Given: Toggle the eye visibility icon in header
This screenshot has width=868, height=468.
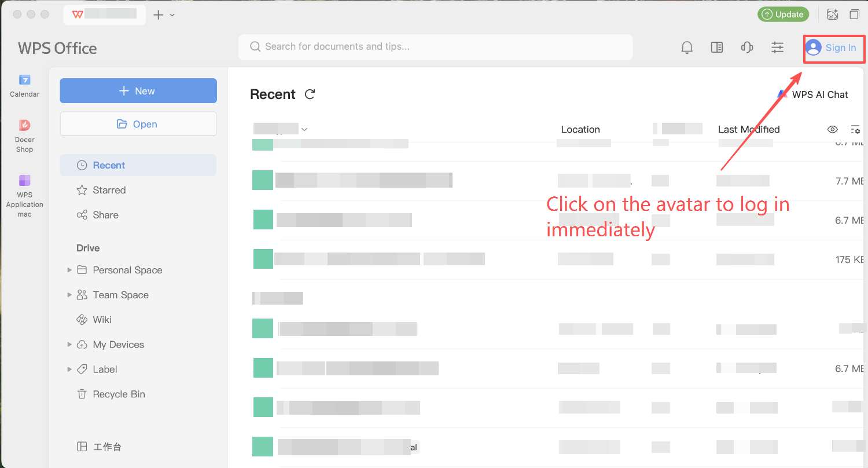Looking at the screenshot, I should click(833, 129).
